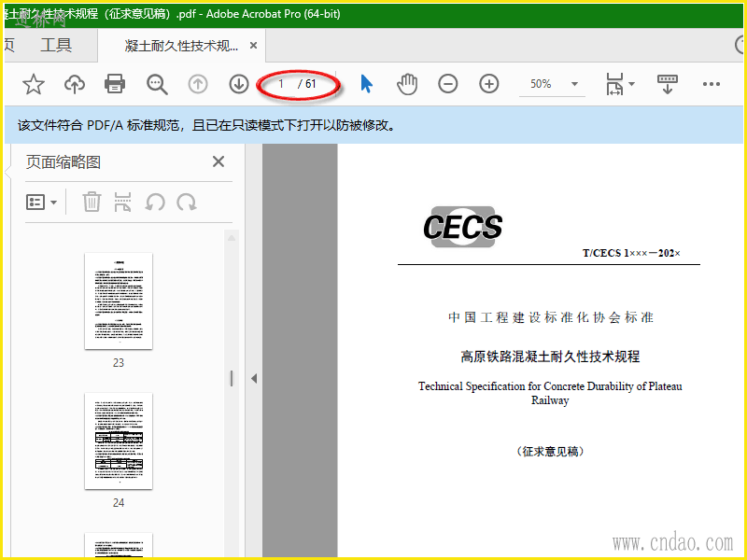Screen dimensions: 747x560
Task: Close the 凝土耐久性技术规... document tab
Action: click(x=253, y=45)
